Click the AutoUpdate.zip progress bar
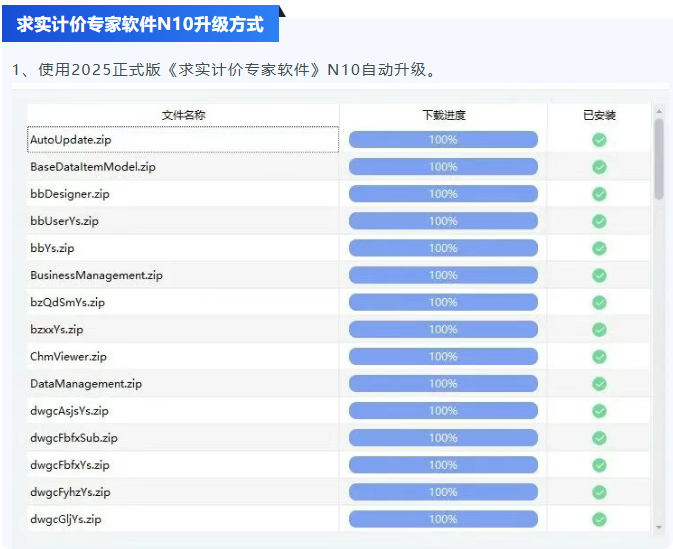 (x=443, y=140)
